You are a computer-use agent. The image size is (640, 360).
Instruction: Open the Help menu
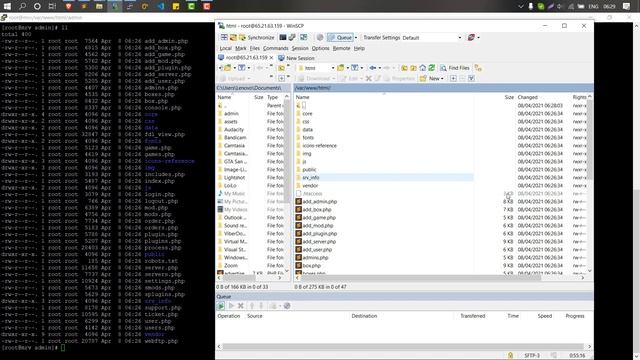point(359,48)
